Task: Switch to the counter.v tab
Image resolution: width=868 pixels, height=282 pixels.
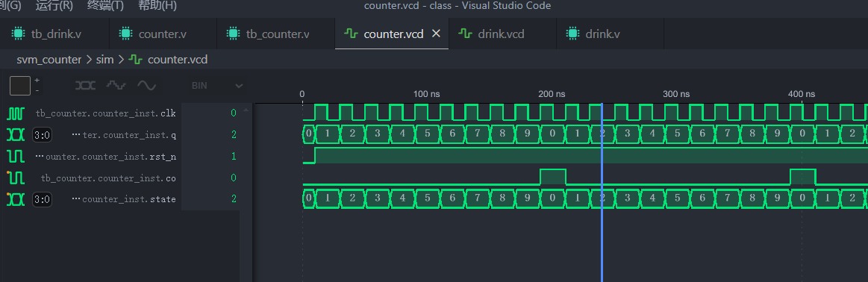Action: point(163,34)
